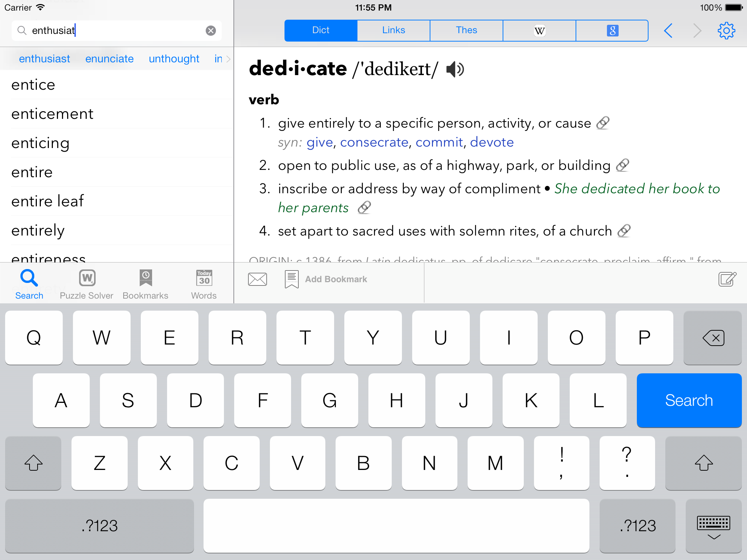
Task: Switch keyboard to numbers with left .?123 key
Action: pos(99,526)
